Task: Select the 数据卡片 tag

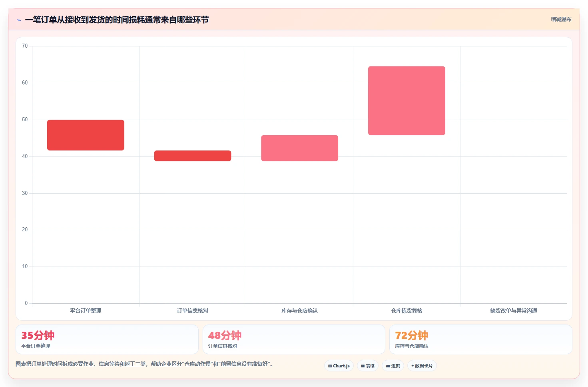Action: point(422,366)
